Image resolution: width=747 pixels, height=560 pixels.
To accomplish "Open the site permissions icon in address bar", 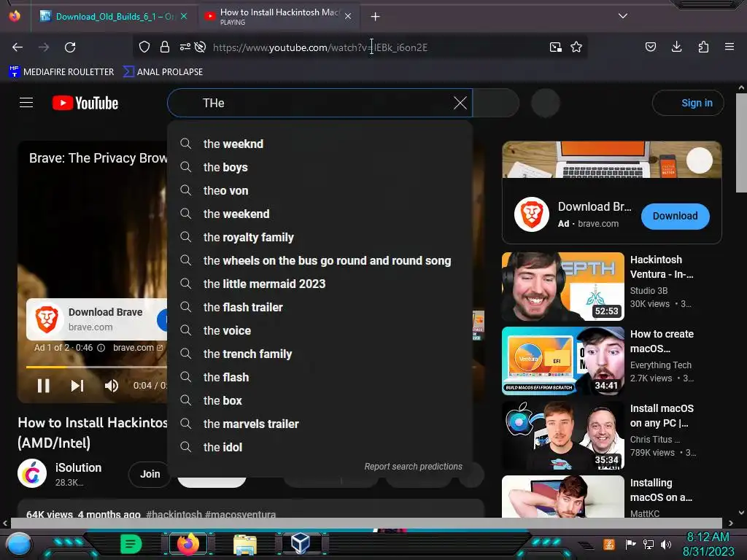I will tap(185, 47).
